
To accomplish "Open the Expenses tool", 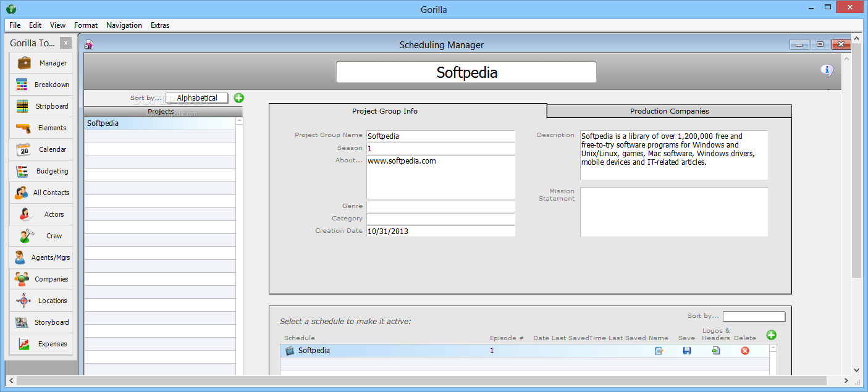I will pos(41,344).
